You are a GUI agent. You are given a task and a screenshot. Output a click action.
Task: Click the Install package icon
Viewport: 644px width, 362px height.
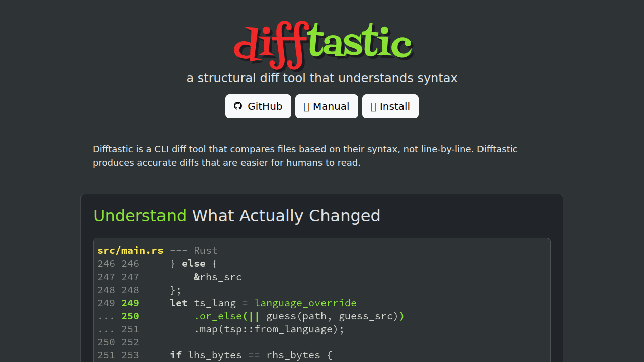click(x=373, y=106)
